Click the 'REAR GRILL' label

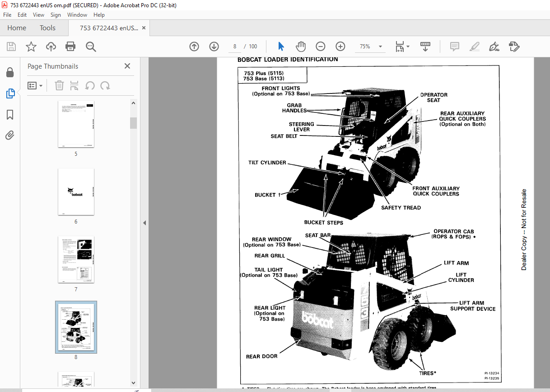pyautogui.click(x=270, y=256)
